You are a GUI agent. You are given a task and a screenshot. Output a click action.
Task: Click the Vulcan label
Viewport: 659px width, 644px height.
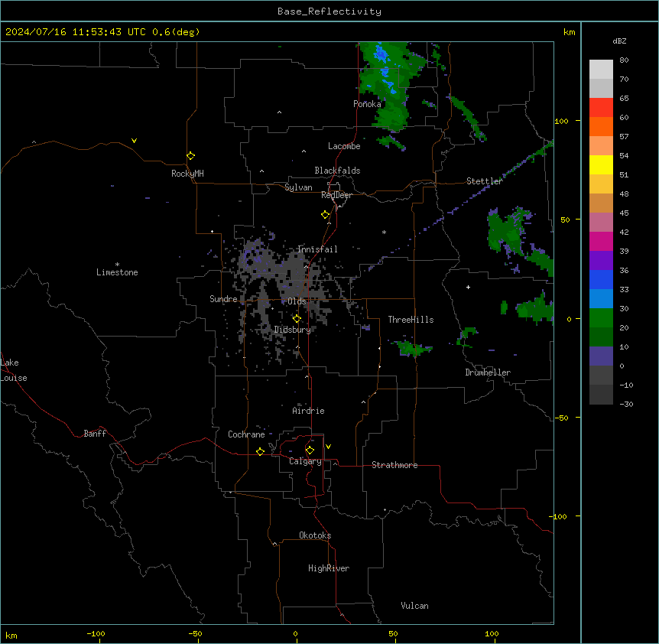click(x=415, y=606)
